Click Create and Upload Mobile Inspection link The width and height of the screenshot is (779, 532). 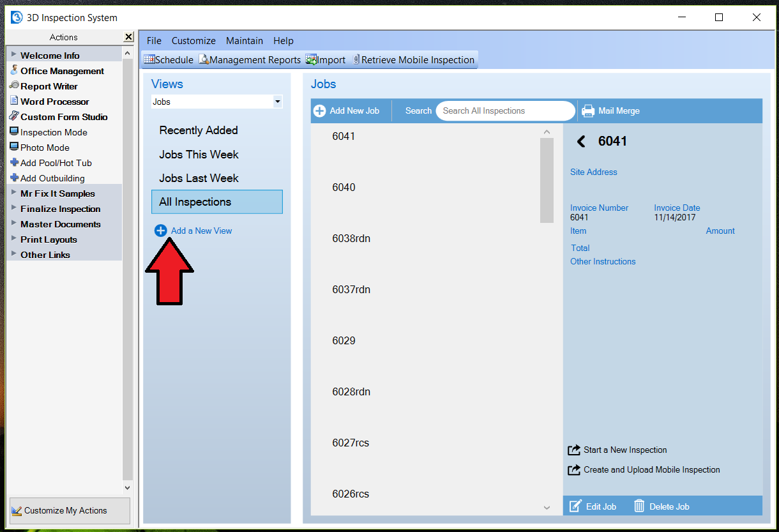[x=652, y=470]
